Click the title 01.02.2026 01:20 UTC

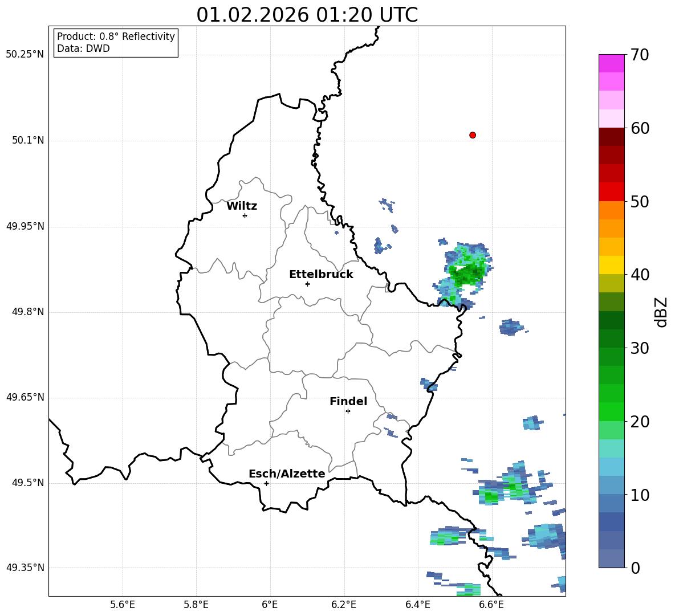coord(307,15)
